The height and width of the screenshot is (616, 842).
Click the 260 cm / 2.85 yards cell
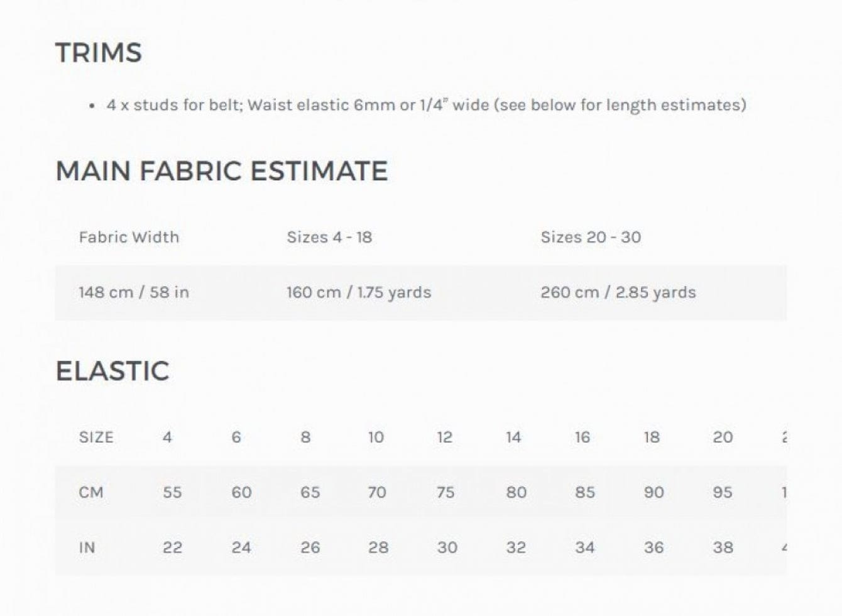(x=618, y=292)
